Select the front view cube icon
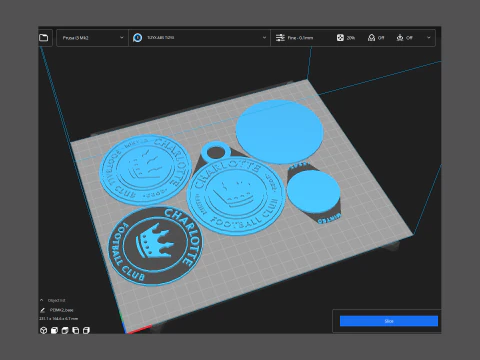The height and width of the screenshot is (360, 480). tap(54, 330)
